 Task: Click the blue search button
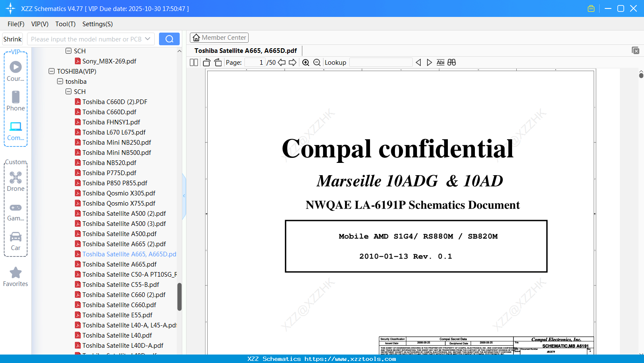pos(169,39)
